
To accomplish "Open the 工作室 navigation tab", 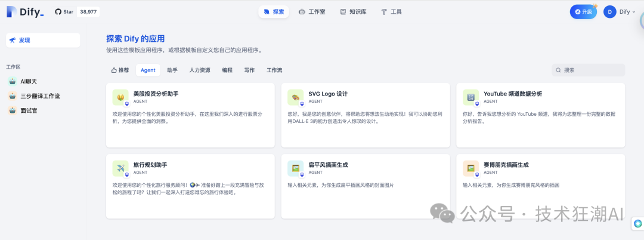I will coord(312,12).
